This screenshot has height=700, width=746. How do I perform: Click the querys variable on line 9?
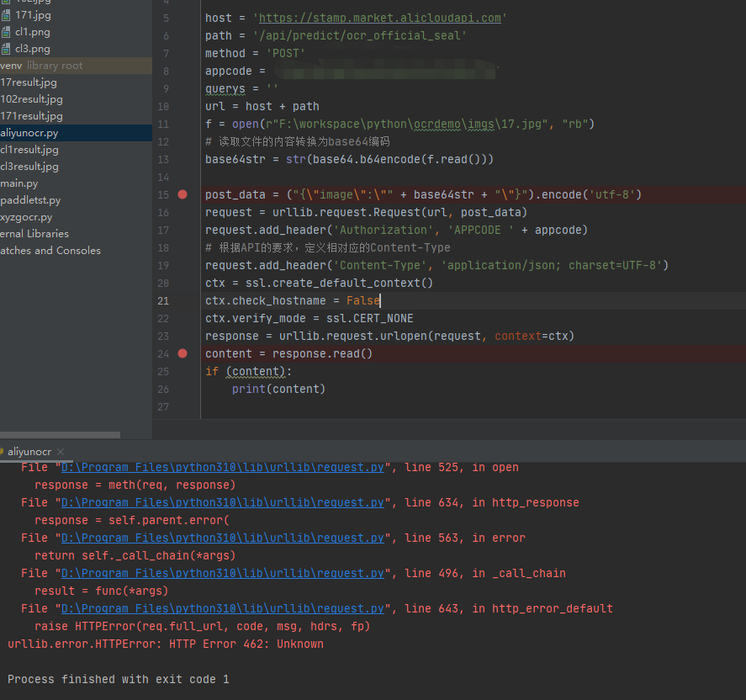[x=225, y=89]
